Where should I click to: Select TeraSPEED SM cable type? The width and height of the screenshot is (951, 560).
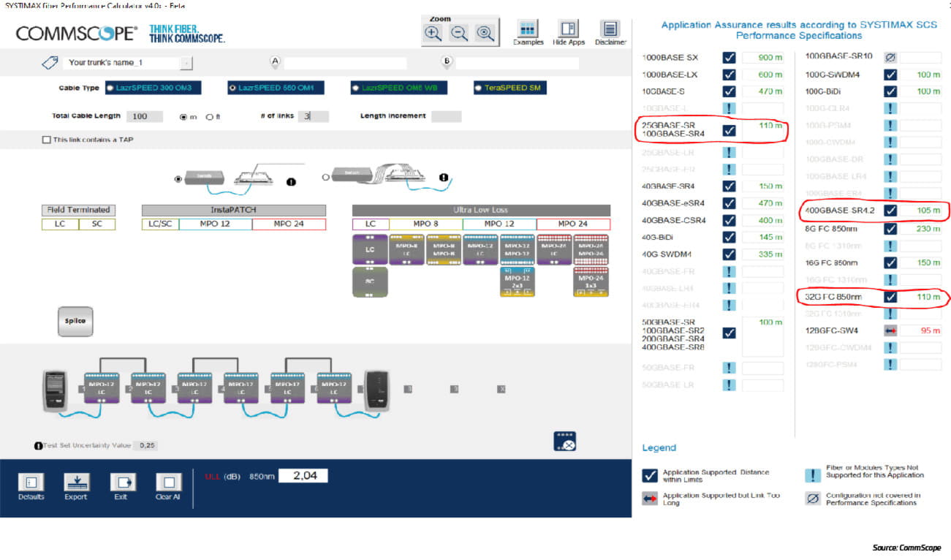pyautogui.click(x=510, y=88)
